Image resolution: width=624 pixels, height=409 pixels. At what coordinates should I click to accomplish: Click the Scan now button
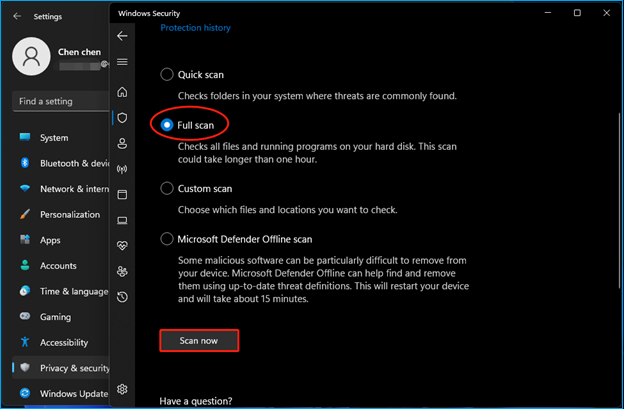pyautogui.click(x=201, y=341)
